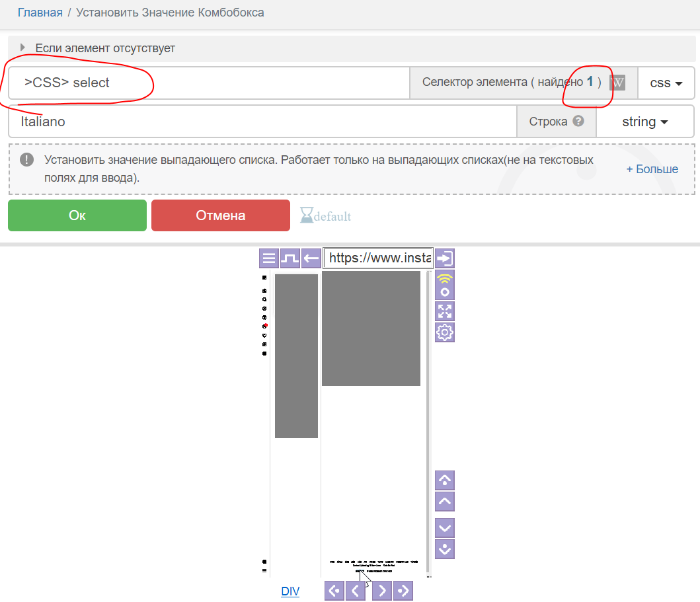The image size is (700, 602).
Task: Click the DIV element link
Action: pos(290,591)
